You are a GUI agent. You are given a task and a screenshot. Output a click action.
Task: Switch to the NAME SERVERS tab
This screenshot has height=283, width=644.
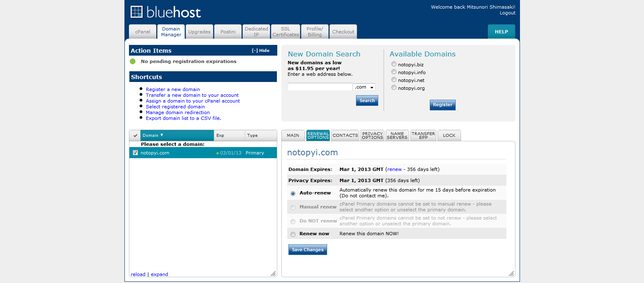point(397,136)
